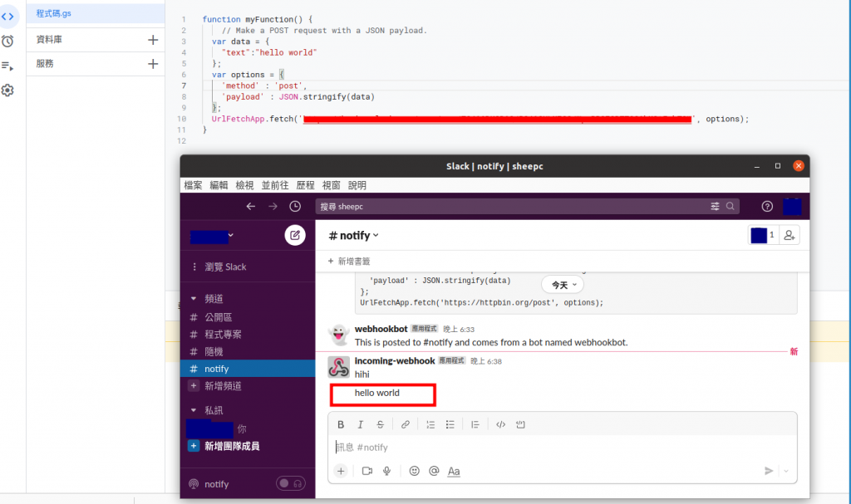This screenshot has height=504, width=851.
Task: Insert a bulleted list in composer
Action: (450, 424)
